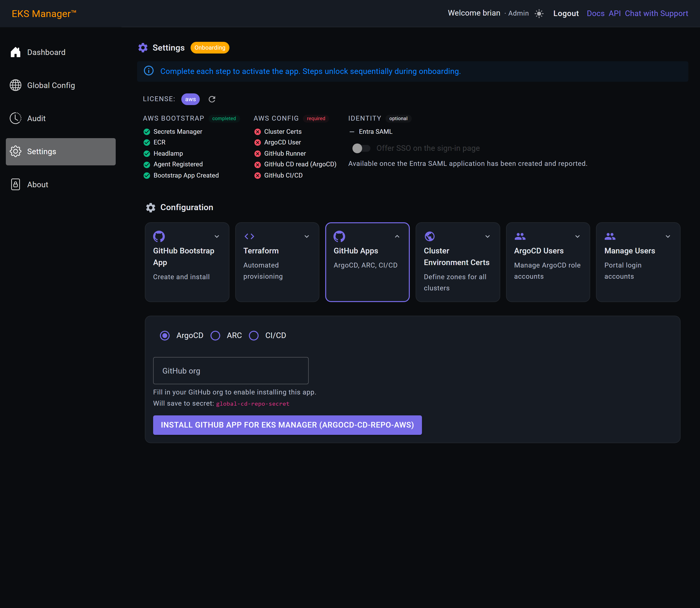Select the ARC radio button
Screen dimensions: 700x608
click(215, 336)
